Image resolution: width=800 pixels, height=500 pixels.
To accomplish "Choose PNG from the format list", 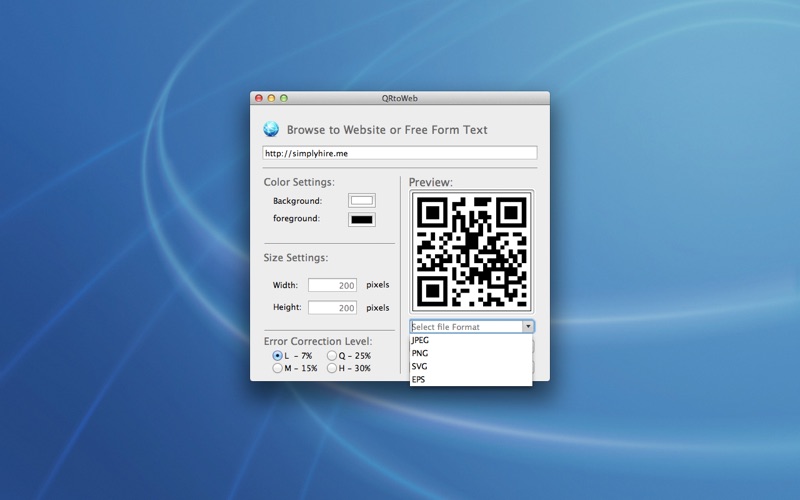I will click(471, 353).
